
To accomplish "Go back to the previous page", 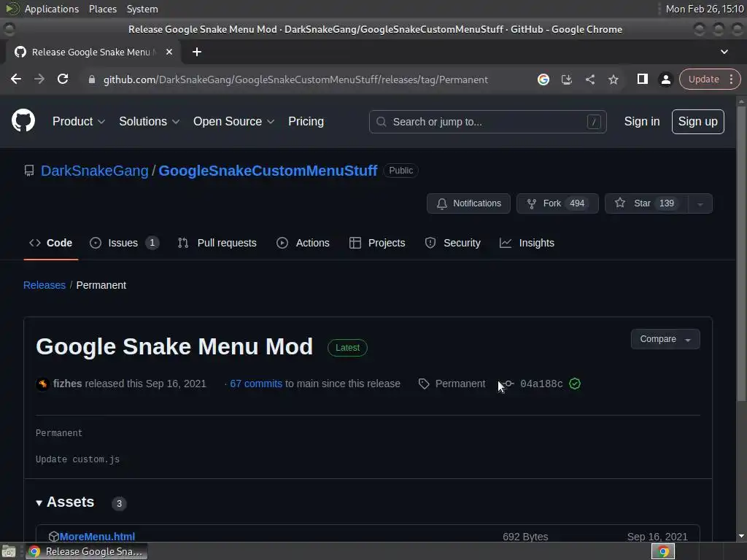I will pos(16,79).
